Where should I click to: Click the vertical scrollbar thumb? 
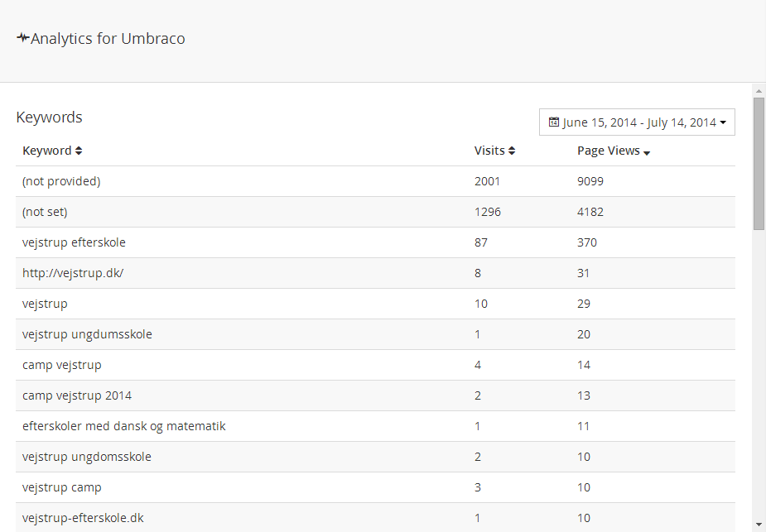(x=759, y=161)
